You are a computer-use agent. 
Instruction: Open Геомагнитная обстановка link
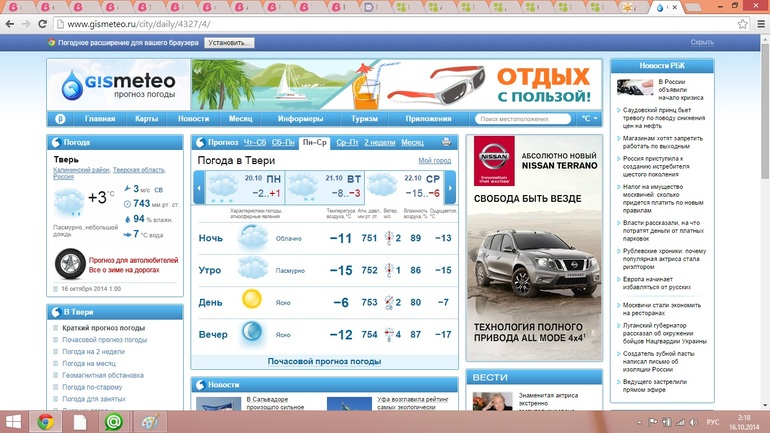103,375
